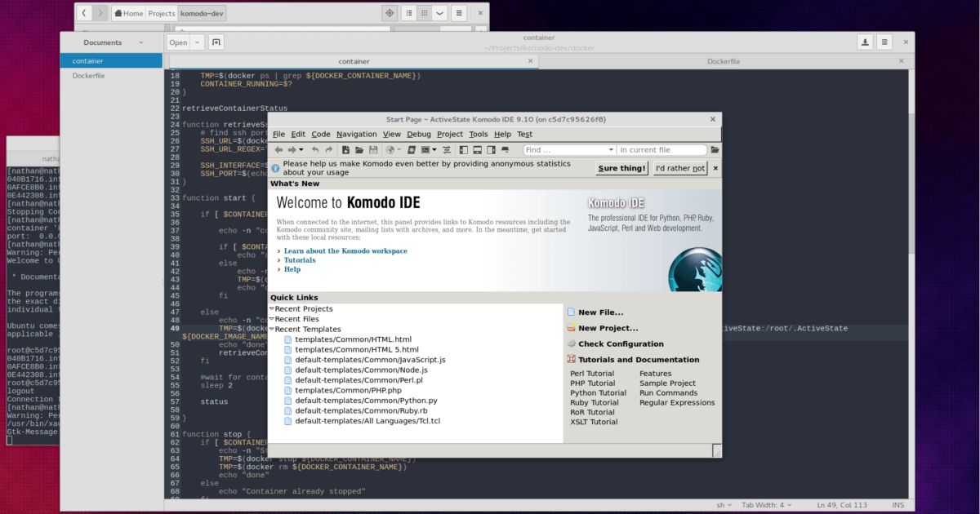Collapse the Recent Projects tree section

[272, 309]
